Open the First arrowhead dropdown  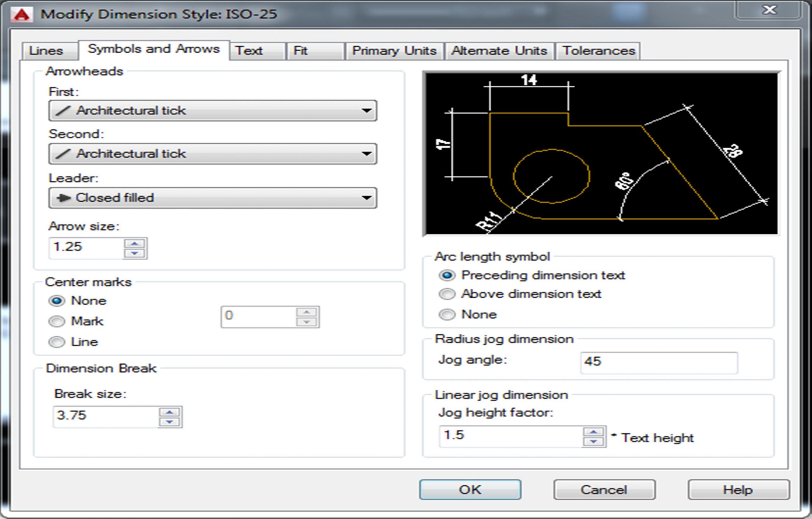[366, 111]
